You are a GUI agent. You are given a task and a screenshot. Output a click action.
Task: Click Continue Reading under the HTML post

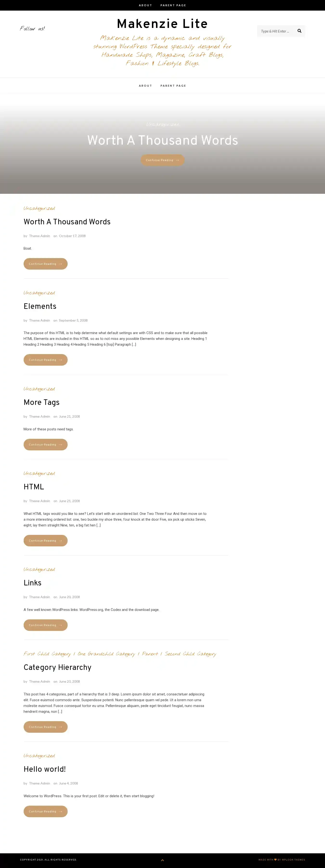click(45, 540)
